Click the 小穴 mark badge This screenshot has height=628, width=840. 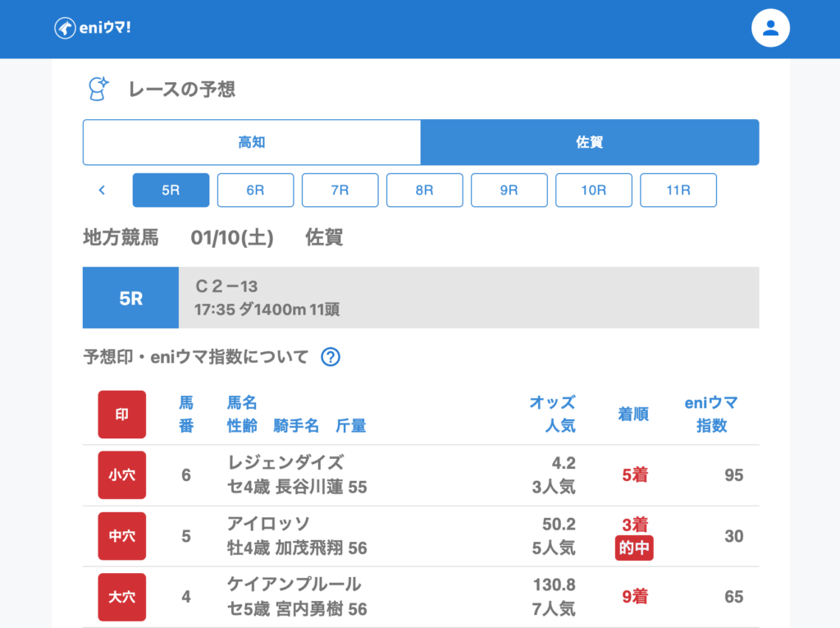(122, 475)
